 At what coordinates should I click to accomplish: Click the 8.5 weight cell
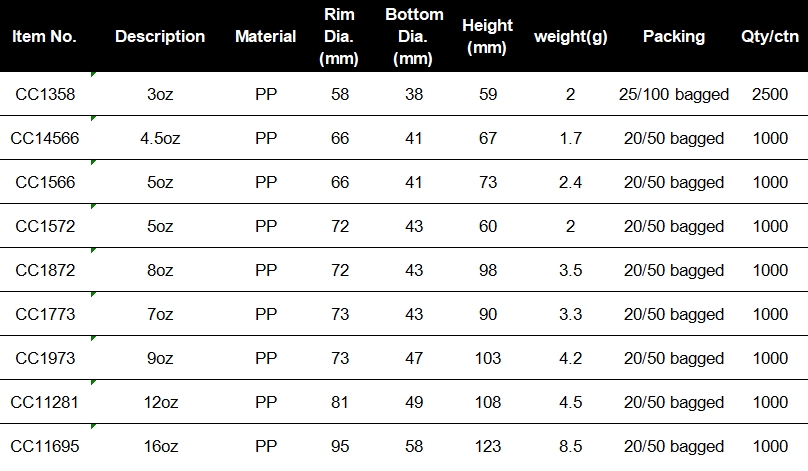pyautogui.click(x=570, y=446)
